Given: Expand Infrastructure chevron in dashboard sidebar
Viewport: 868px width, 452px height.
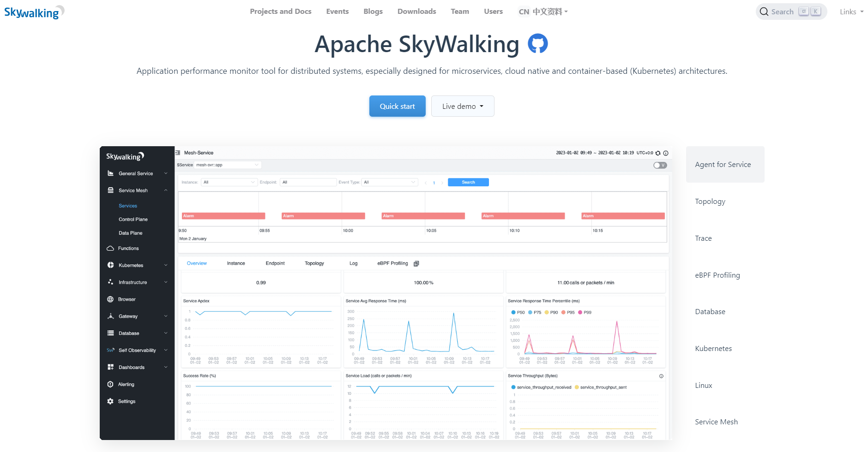Looking at the screenshot, I should [x=166, y=282].
